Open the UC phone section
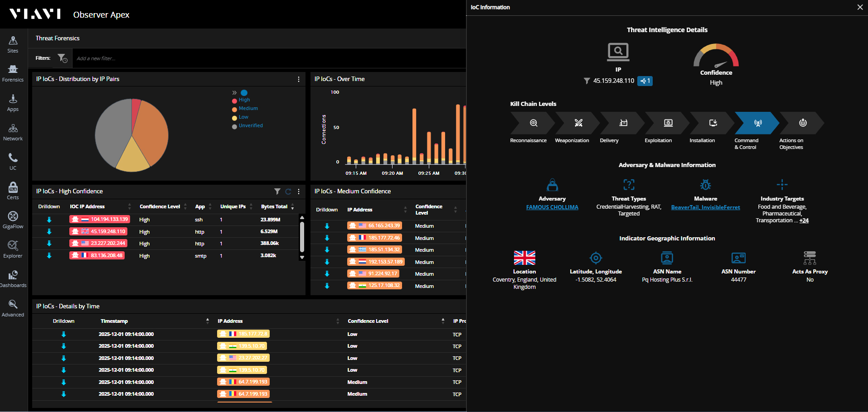This screenshot has width=868, height=412. click(x=13, y=162)
